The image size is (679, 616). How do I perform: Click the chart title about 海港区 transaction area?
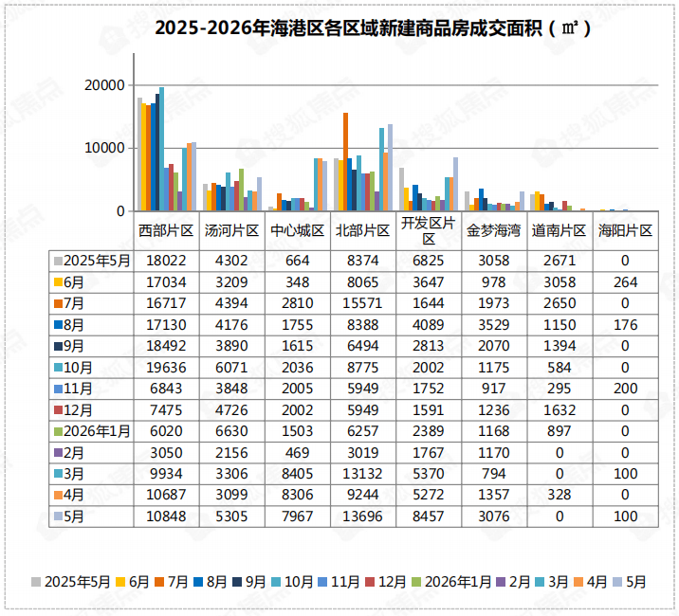pyautogui.click(x=373, y=28)
